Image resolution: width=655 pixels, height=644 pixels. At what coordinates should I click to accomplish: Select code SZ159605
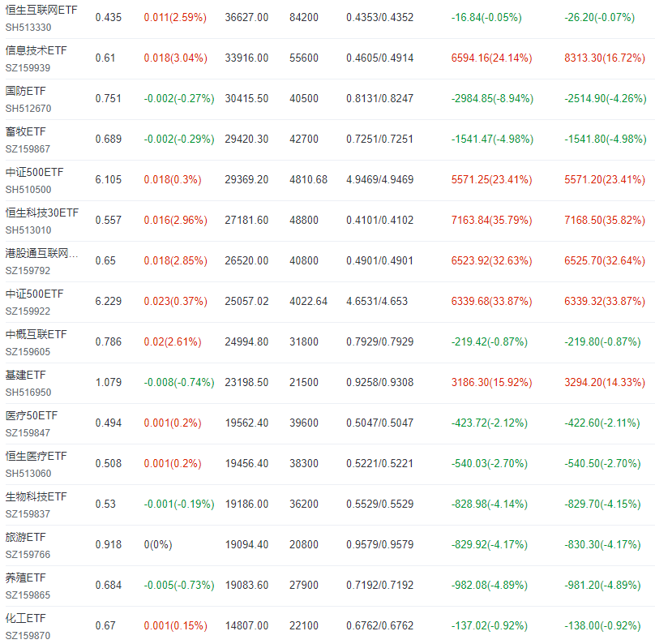28,352
